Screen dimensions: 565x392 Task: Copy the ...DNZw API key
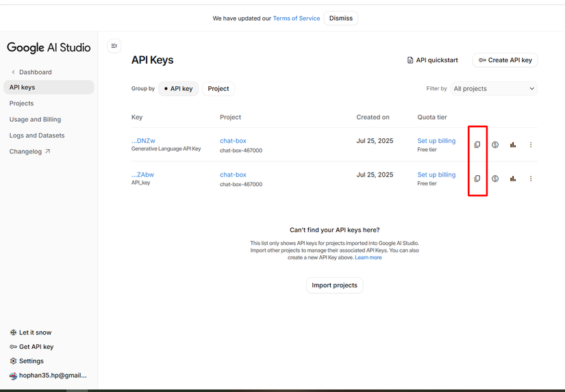(477, 145)
